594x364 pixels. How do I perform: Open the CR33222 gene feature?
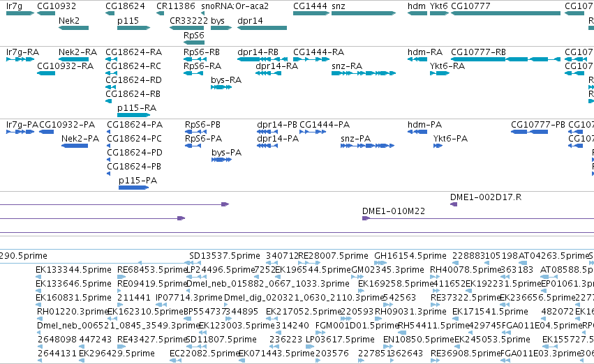187,28
